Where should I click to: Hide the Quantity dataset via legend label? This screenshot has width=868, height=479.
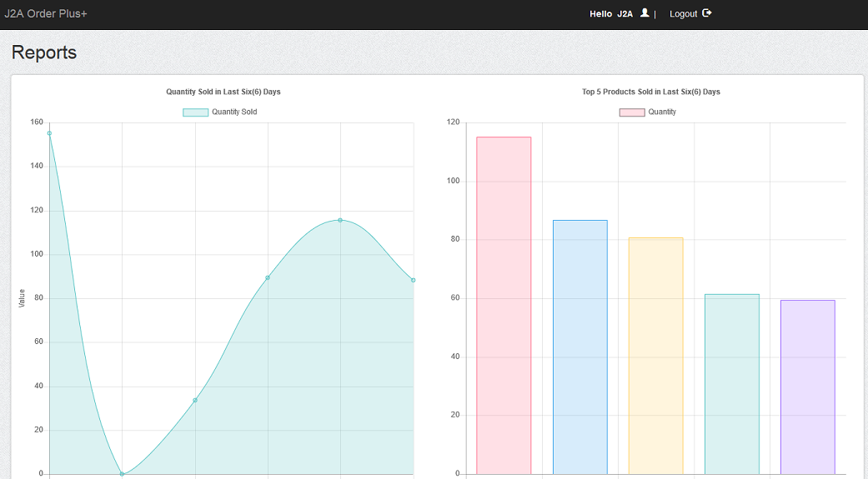point(662,112)
